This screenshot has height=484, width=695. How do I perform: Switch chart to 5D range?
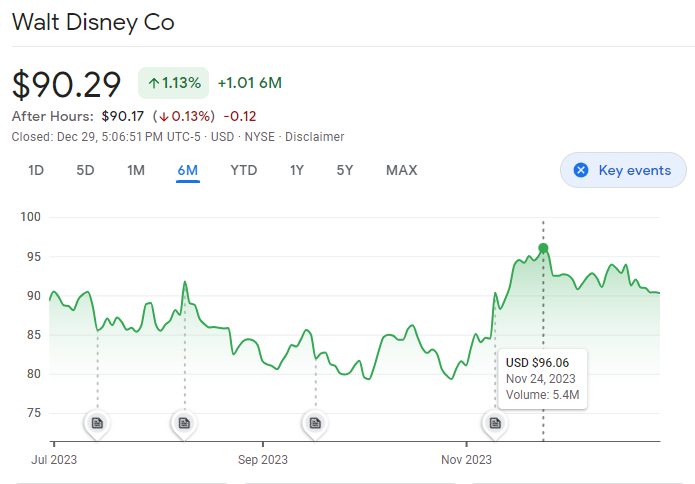[85, 170]
